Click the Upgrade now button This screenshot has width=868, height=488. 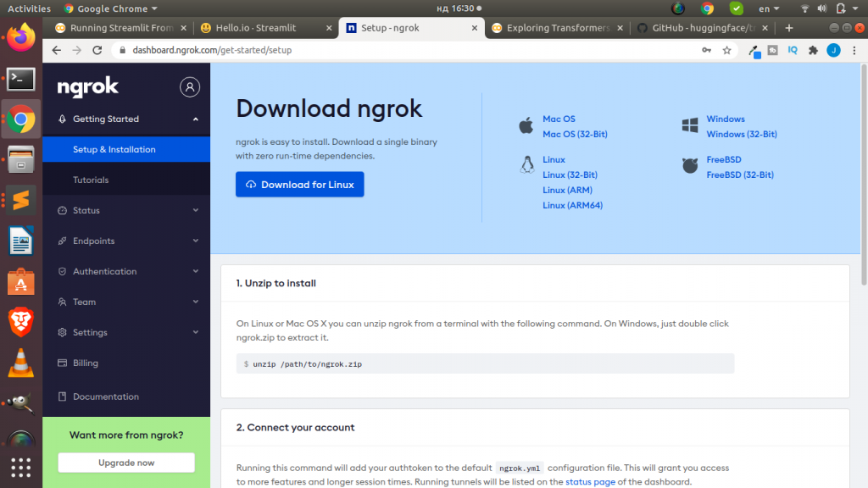pyautogui.click(x=125, y=463)
